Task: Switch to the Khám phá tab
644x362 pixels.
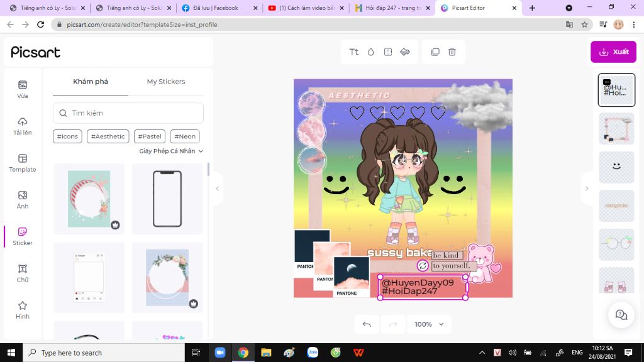Action: 91,82
